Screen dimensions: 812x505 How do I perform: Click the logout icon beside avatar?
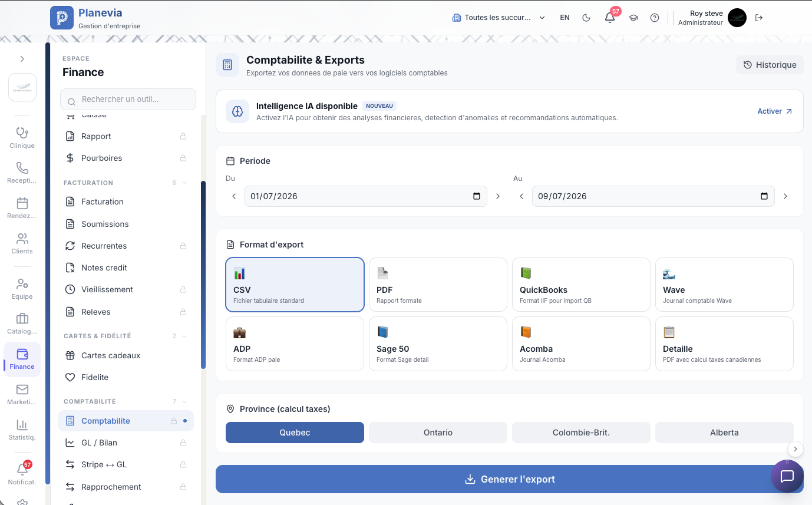coord(759,18)
